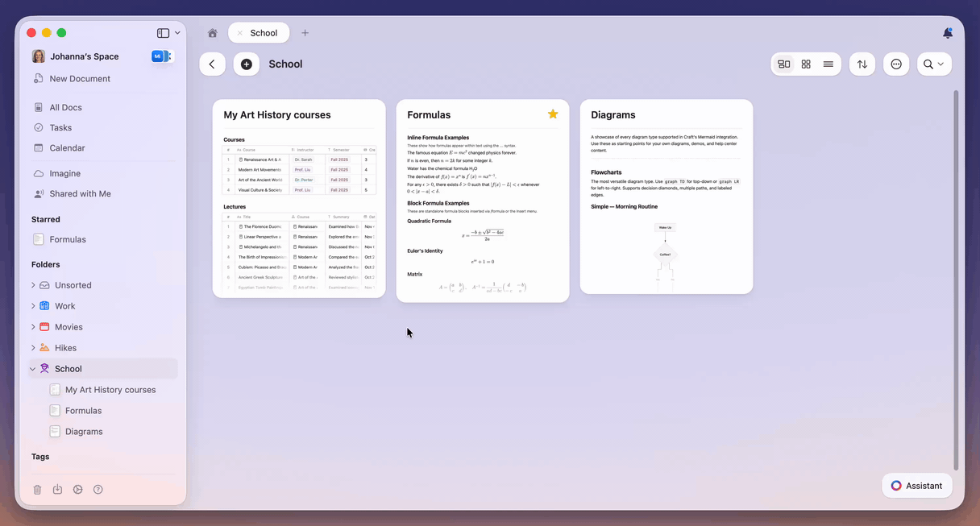Screen dimensions: 980x526
Task: Click the School folder title heading
Action: click(x=285, y=64)
